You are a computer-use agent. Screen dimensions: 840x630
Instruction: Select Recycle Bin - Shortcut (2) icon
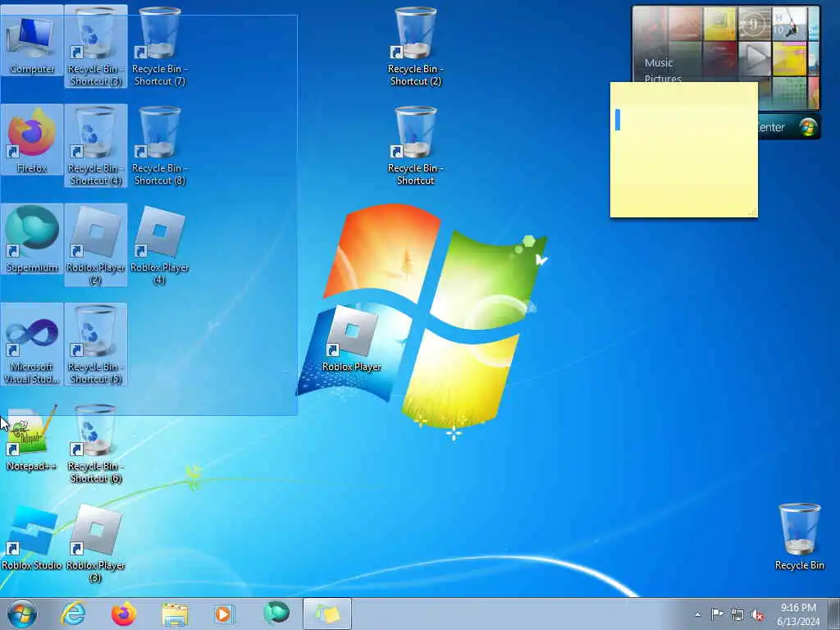(415, 47)
